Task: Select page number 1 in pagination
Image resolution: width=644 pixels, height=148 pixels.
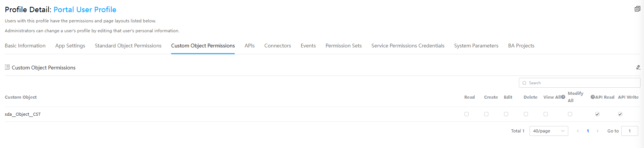Action: 588,131
